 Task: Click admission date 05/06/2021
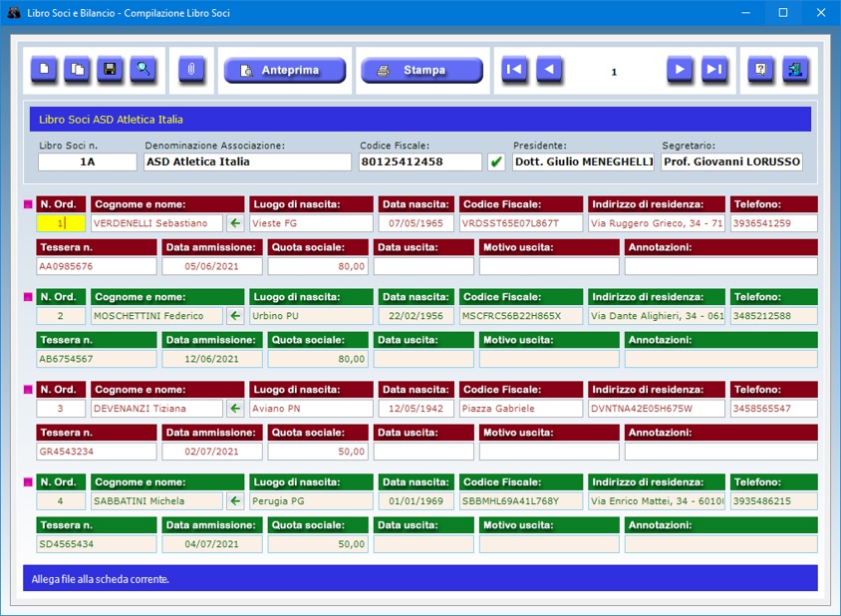tap(212, 266)
